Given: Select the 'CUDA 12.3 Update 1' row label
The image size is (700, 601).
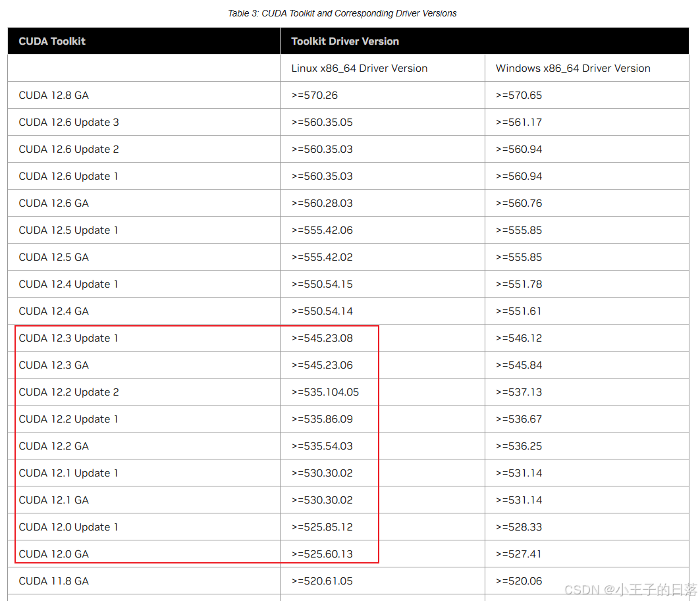Looking at the screenshot, I should [68, 338].
